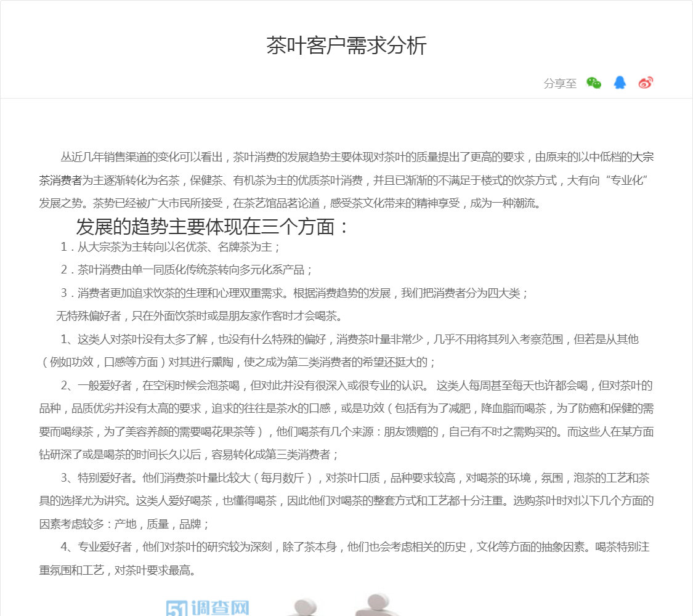693x616 pixels.
Task: Click the line starting "茶消费者为主逐渐转化为名茶"
Action: pyautogui.click(x=343, y=180)
